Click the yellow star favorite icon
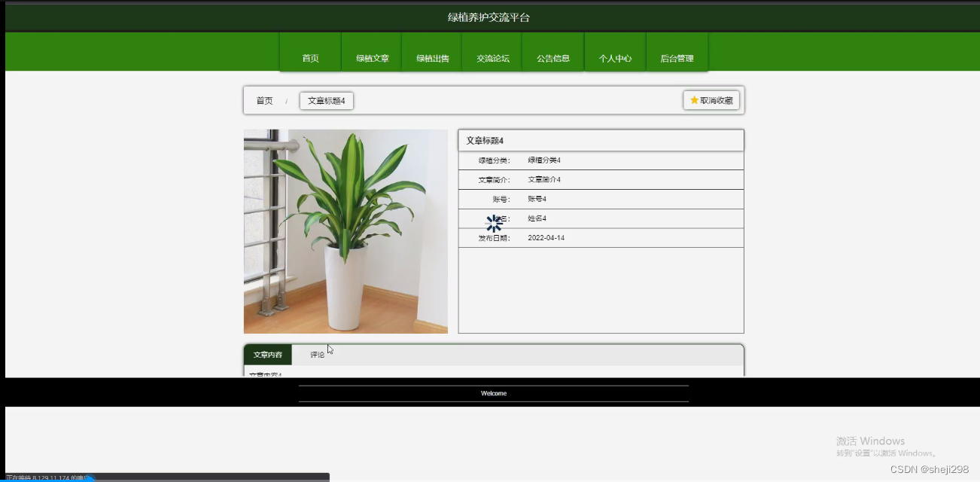Viewport: 980px width, 482px height. pos(693,99)
